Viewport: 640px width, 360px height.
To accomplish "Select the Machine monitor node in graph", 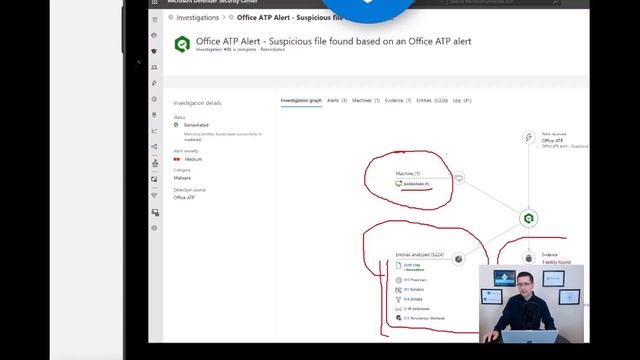I will [x=459, y=178].
